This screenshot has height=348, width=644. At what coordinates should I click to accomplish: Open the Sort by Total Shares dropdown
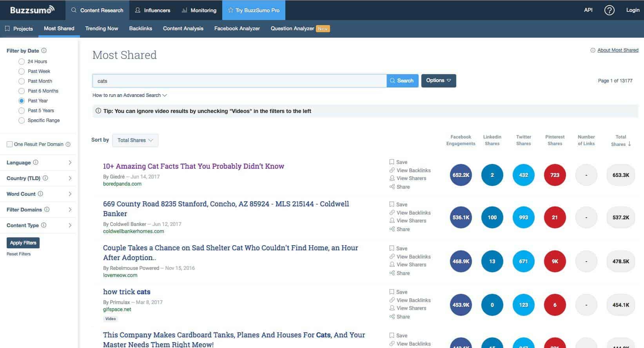[x=135, y=140]
